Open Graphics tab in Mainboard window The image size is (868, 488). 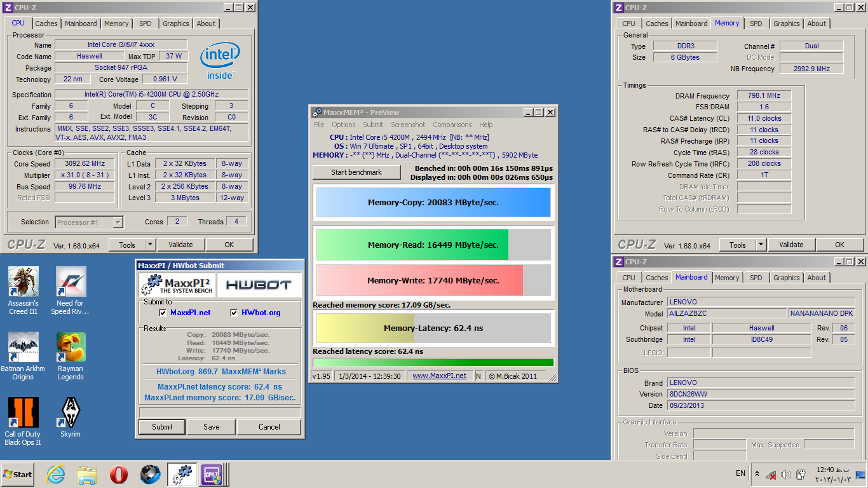coord(786,278)
